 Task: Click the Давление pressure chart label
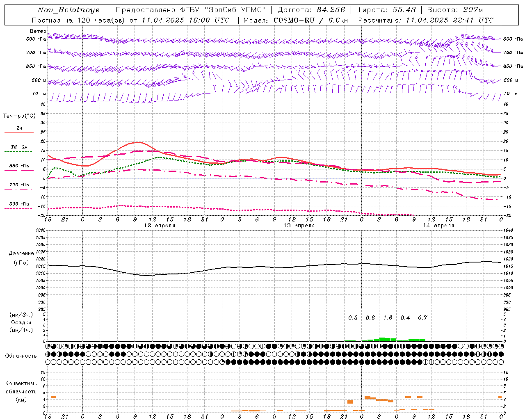tap(21, 253)
